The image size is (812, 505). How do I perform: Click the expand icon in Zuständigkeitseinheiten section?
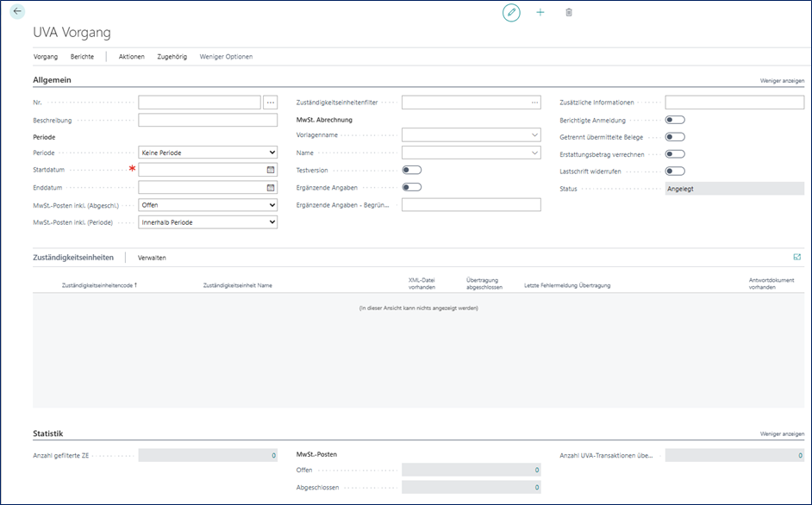[796, 257]
